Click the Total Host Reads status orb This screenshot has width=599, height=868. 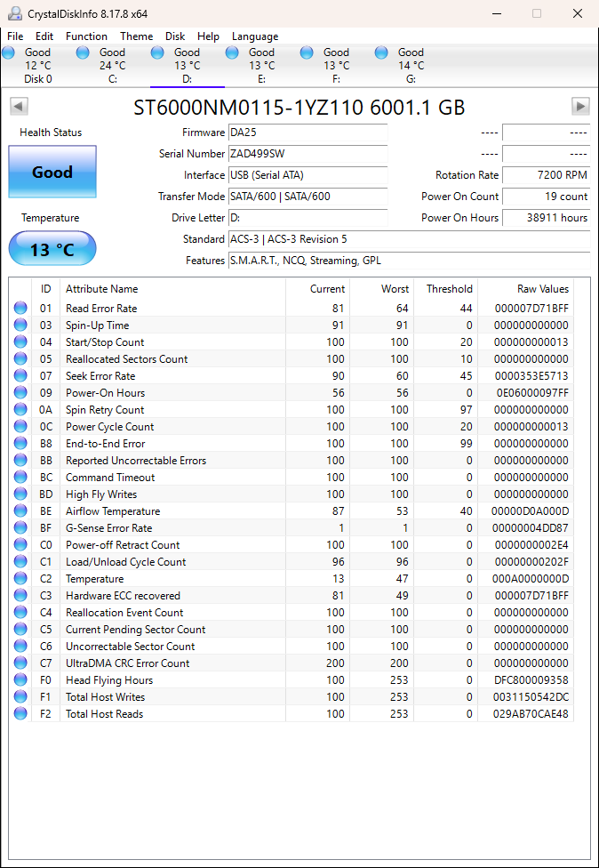point(20,714)
